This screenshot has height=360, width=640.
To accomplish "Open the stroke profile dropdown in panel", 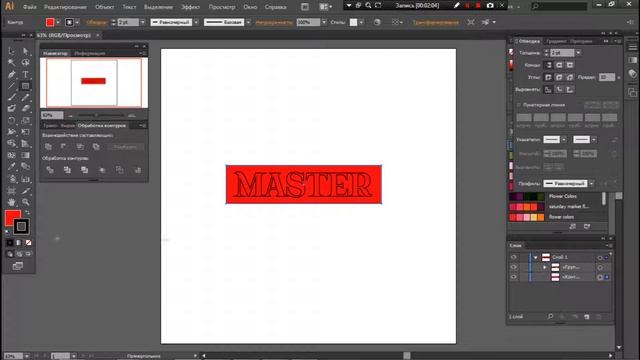I will [x=591, y=184].
